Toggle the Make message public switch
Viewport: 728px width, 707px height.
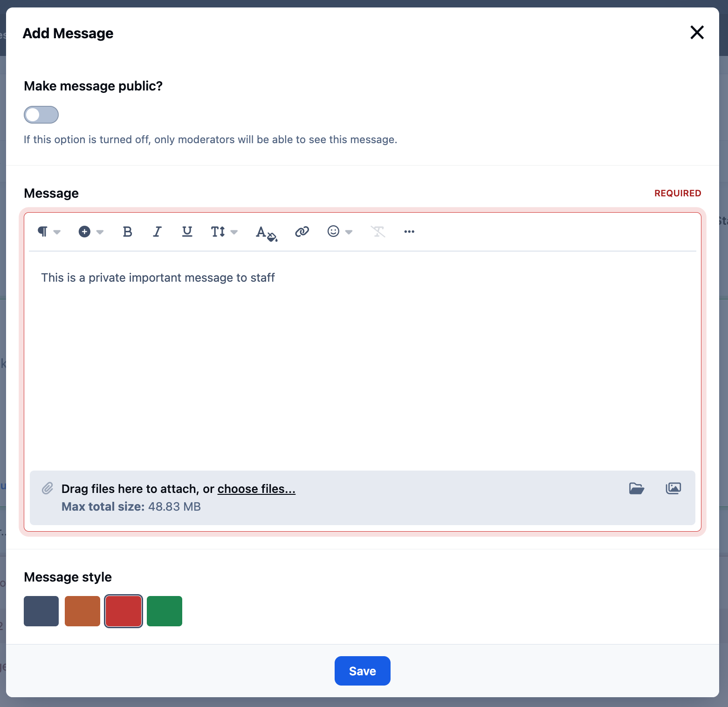click(41, 115)
